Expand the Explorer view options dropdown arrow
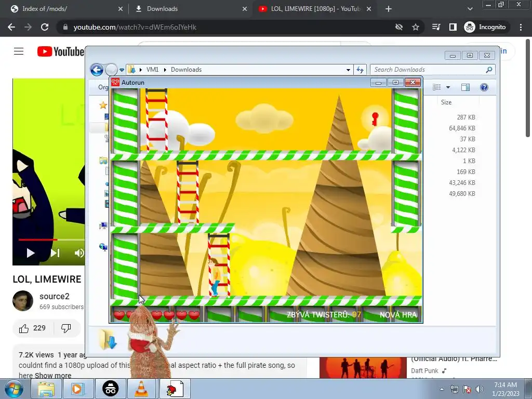 pos(448,87)
